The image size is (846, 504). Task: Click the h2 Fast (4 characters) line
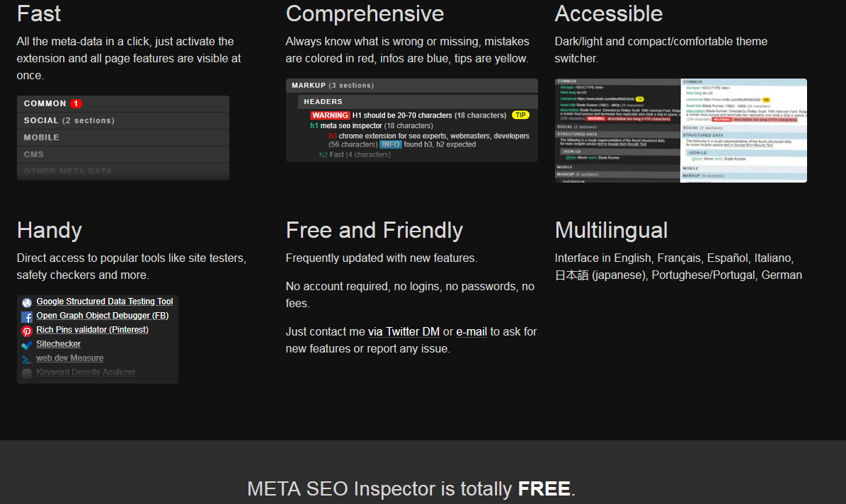355,155
